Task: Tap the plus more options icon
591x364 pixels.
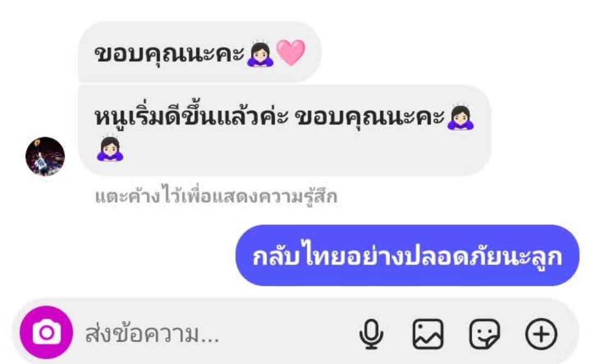Action: coord(541,334)
